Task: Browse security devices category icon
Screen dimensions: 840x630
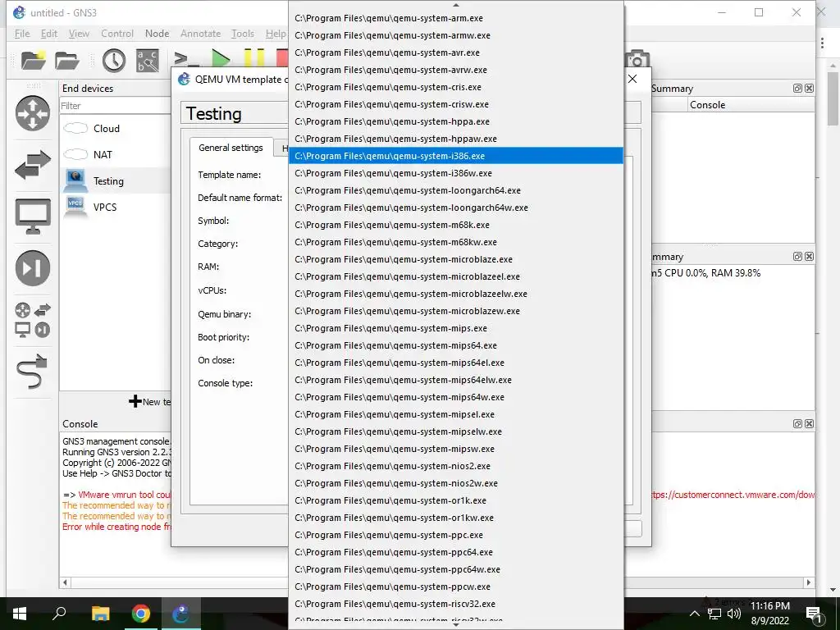Action: (33, 268)
